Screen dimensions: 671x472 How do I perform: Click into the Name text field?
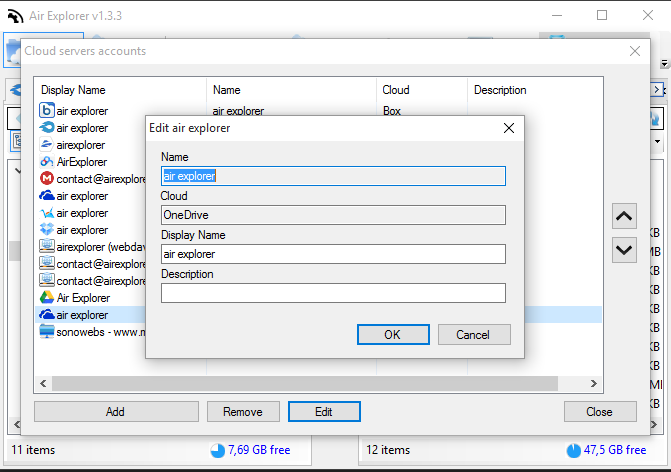point(333,176)
